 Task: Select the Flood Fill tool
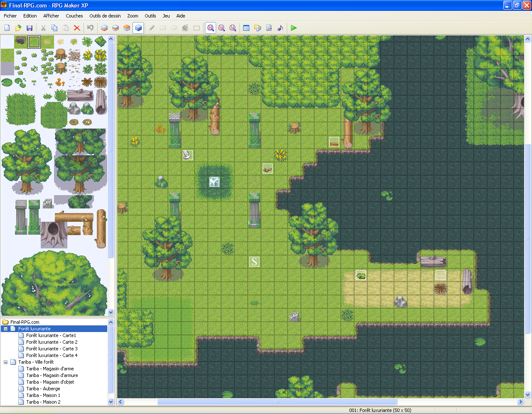[x=185, y=28]
